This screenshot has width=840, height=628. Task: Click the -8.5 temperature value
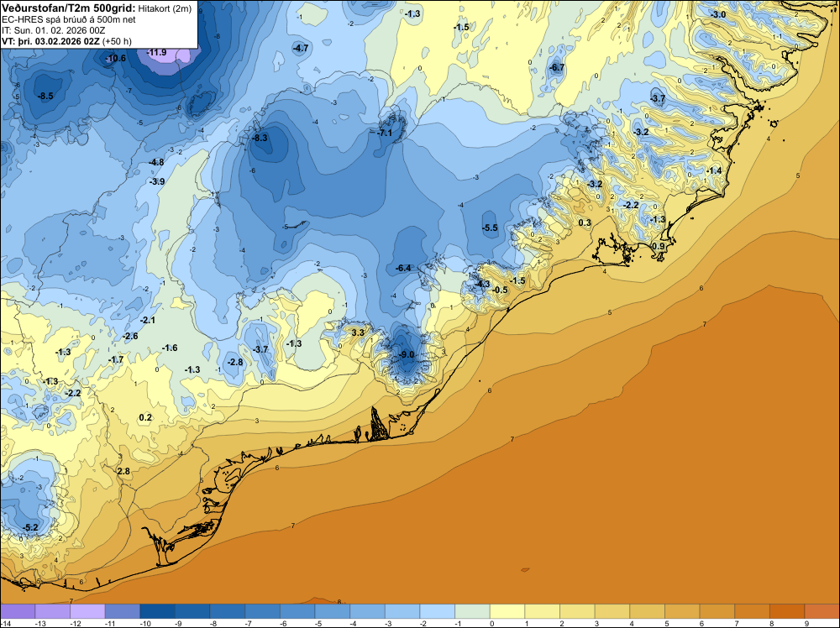coord(45,96)
